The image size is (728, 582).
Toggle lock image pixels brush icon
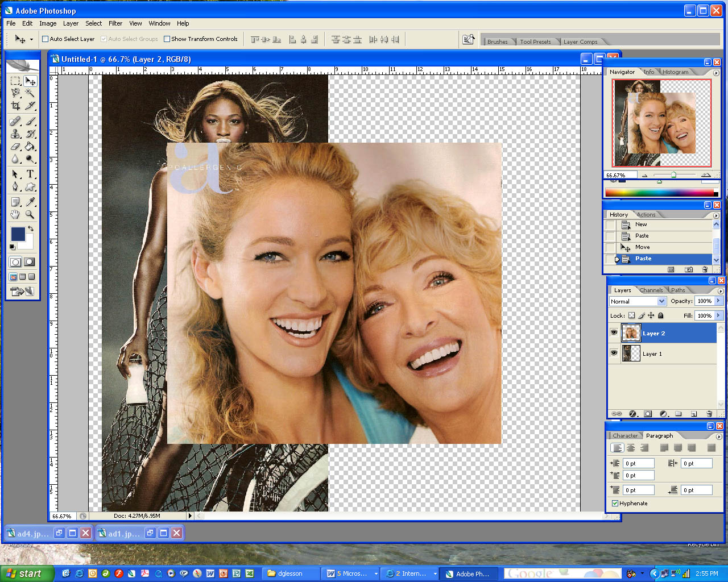point(642,315)
